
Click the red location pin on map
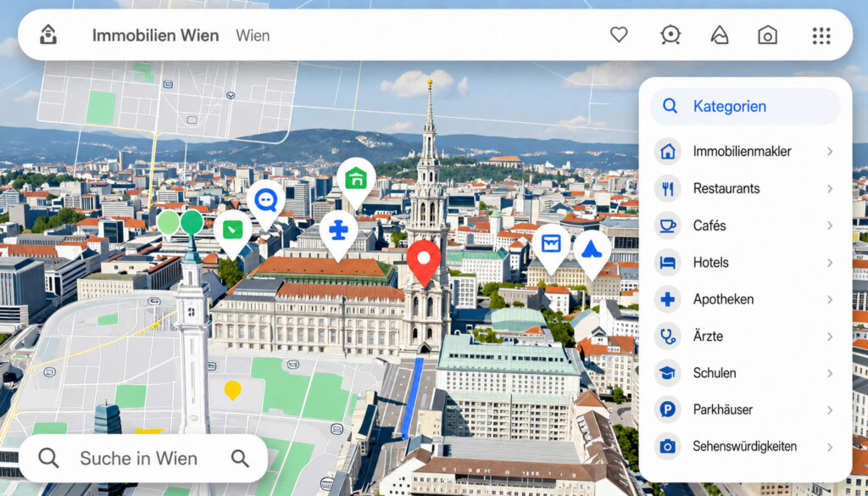click(x=424, y=262)
